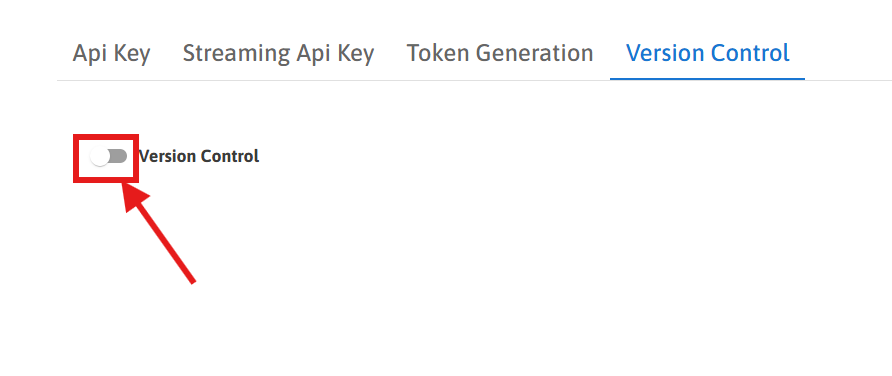Screen dimensions: 892x376
Task: Click the bold Version Control toggle label
Action: (x=199, y=156)
